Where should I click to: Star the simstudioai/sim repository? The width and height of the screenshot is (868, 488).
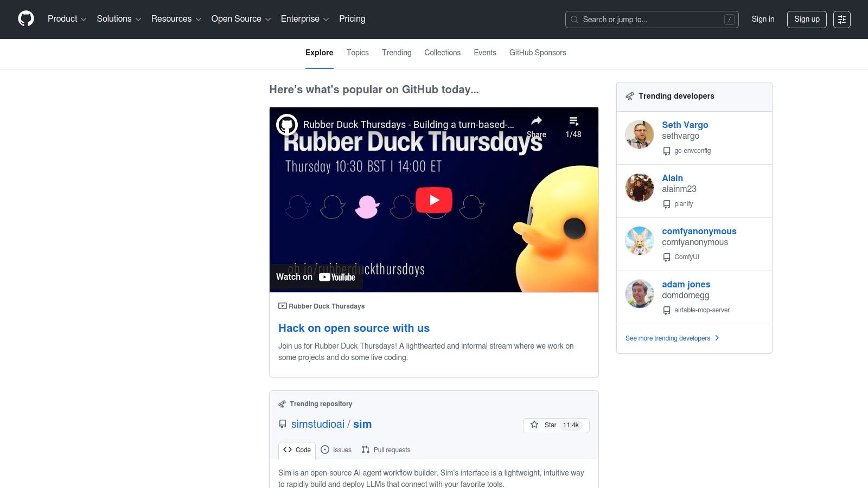click(556, 425)
